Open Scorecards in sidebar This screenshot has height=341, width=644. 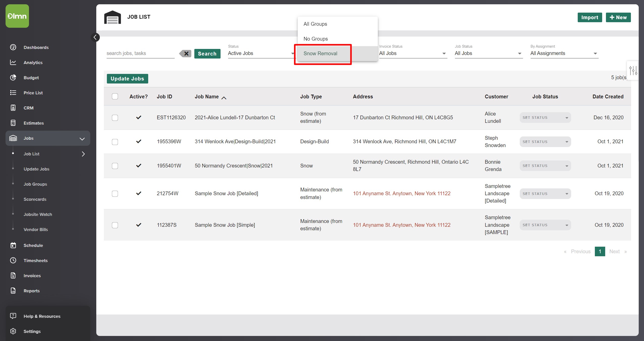point(35,199)
